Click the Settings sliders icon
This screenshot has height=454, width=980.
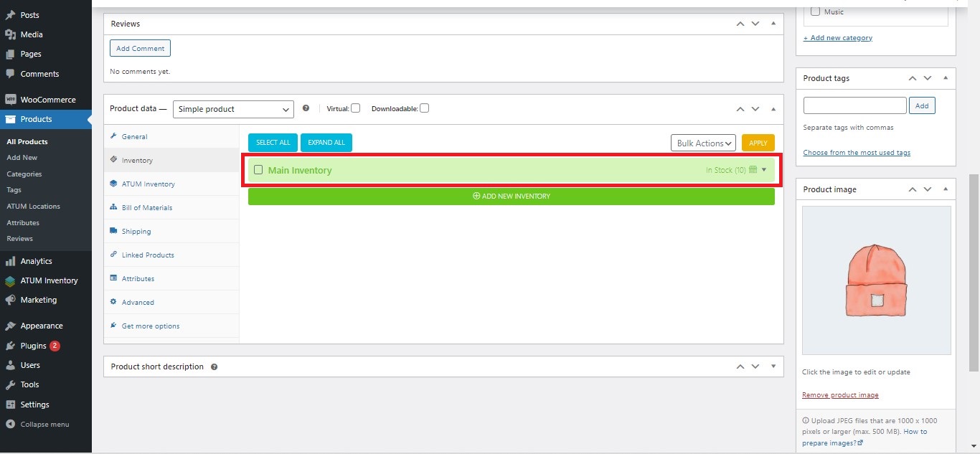point(10,405)
